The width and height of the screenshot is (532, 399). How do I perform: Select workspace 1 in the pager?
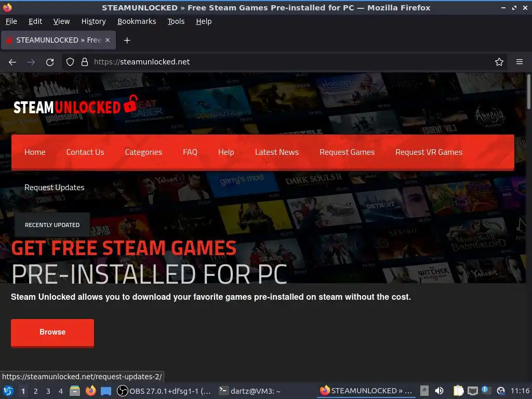(x=23, y=391)
